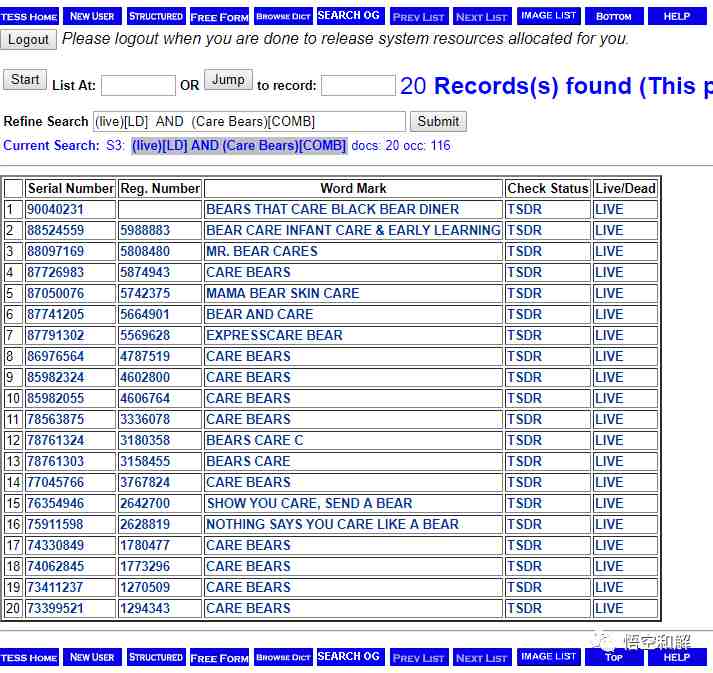Image resolution: width=713 pixels, height=673 pixels.
Task: Click New User in bottom bar
Action: (x=92, y=657)
